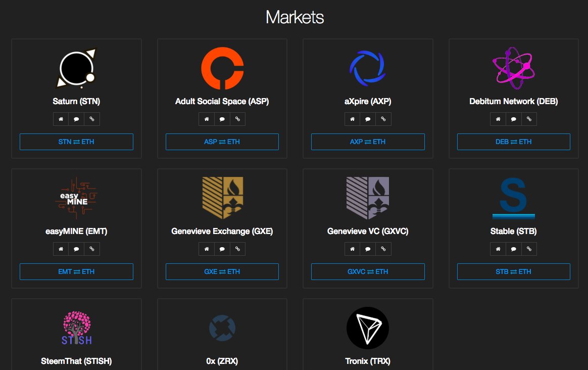
Task: Visit Debitum Network (DEB) home icon
Action: click(x=498, y=119)
